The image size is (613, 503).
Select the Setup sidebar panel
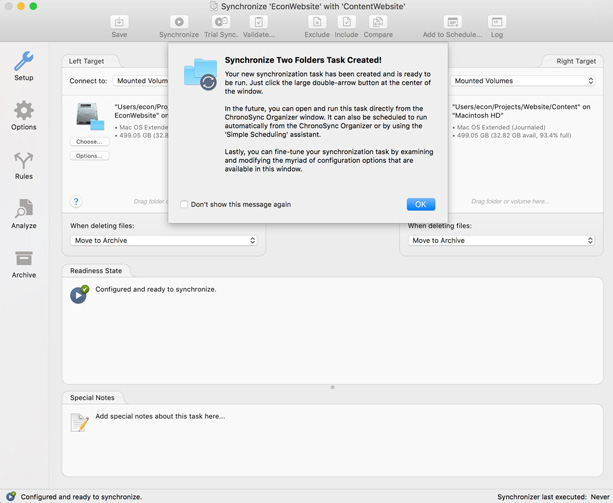click(24, 66)
